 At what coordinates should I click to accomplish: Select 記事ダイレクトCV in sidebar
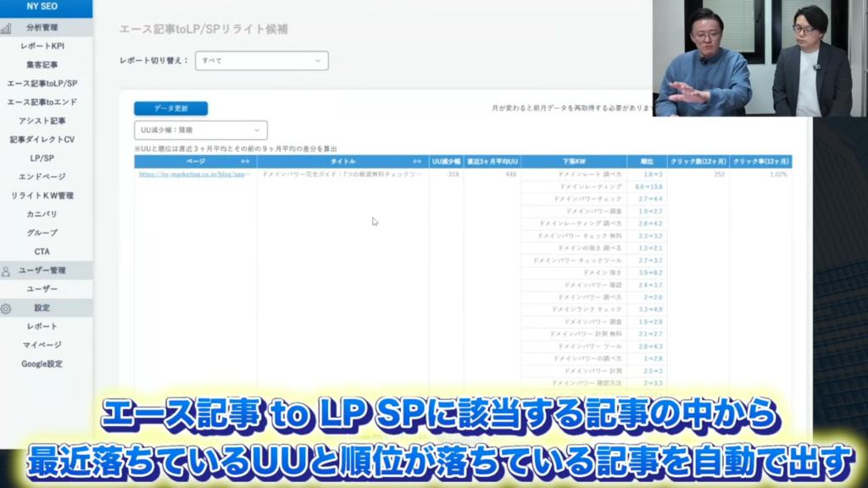[x=42, y=140]
